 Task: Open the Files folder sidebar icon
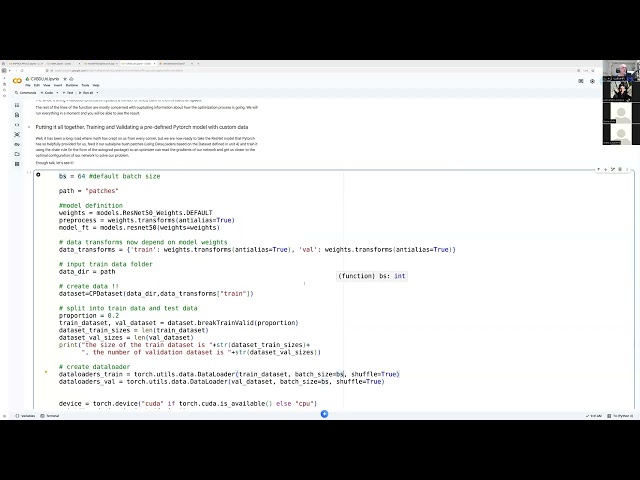(x=17, y=154)
